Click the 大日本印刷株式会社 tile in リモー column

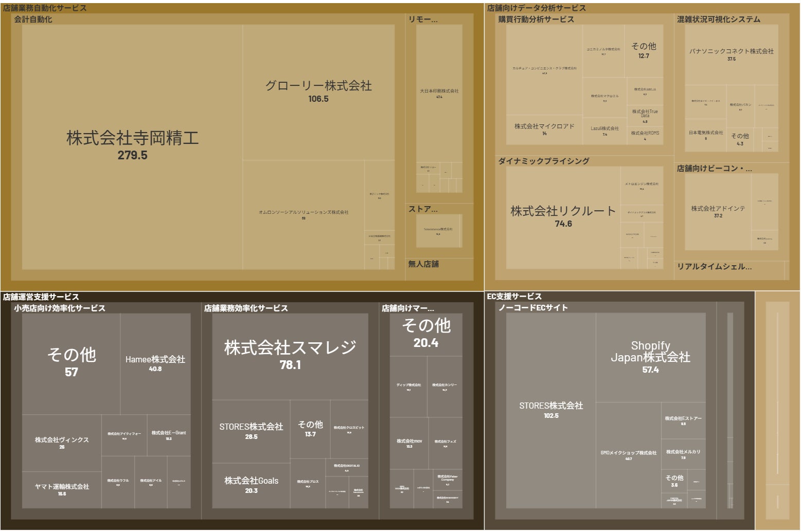439,91
